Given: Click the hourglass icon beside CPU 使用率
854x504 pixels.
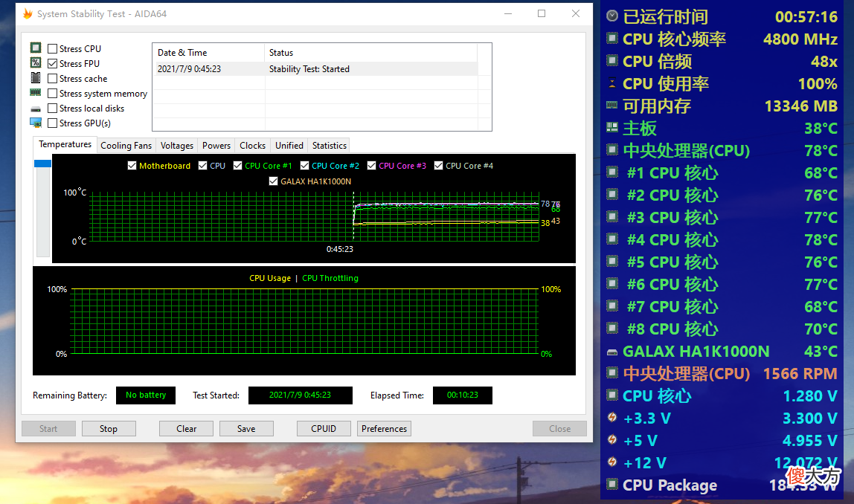Looking at the screenshot, I should (612, 83).
